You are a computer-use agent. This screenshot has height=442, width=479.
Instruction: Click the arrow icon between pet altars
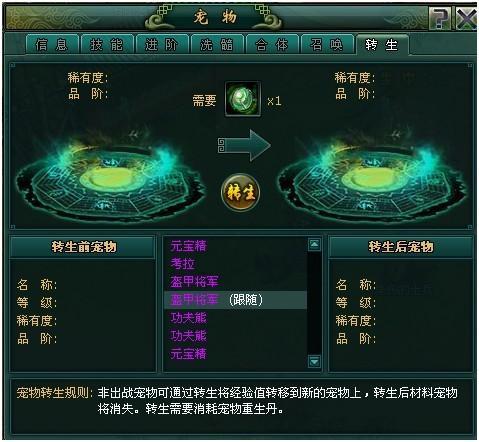coord(244,146)
